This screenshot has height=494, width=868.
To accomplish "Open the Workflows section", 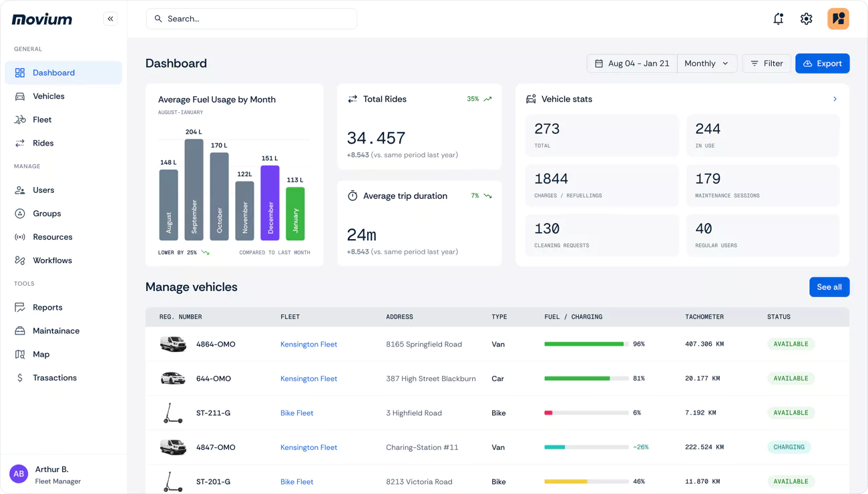I will [x=51, y=260].
